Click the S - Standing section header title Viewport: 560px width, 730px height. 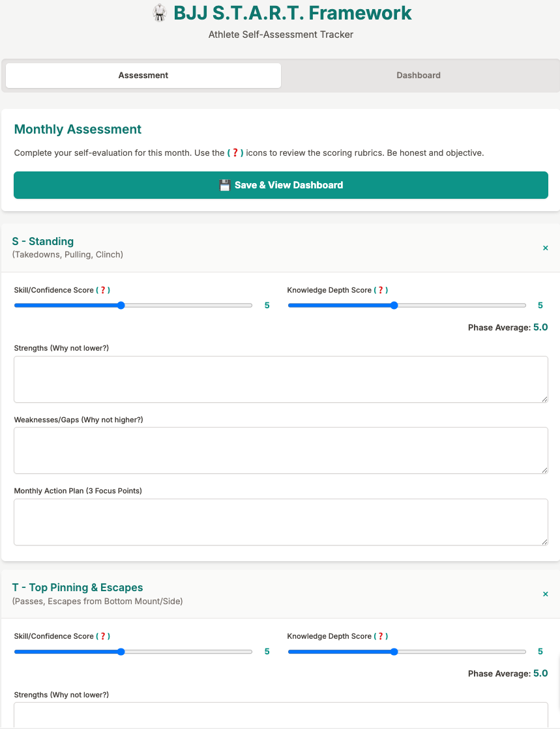pyautogui.click(x=43, y=242)
